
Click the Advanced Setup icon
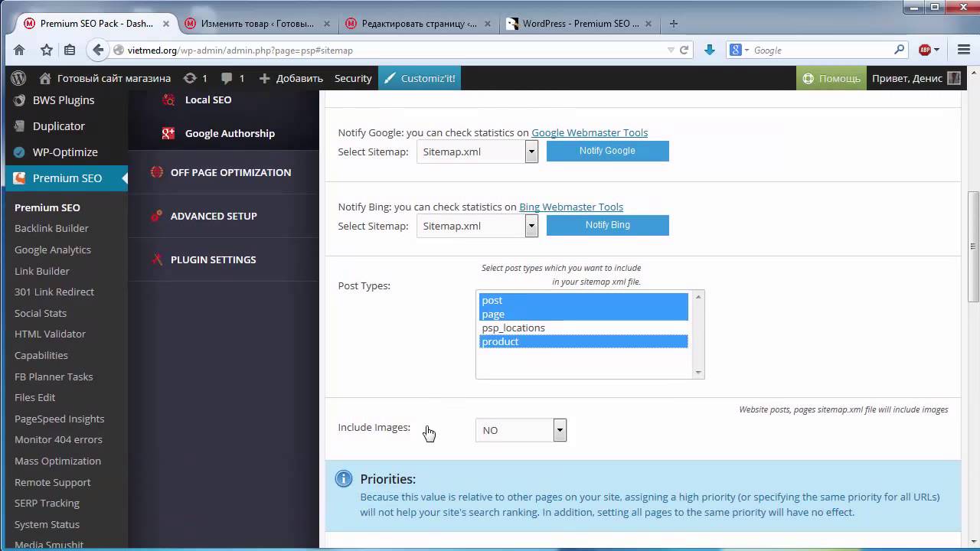157,216
